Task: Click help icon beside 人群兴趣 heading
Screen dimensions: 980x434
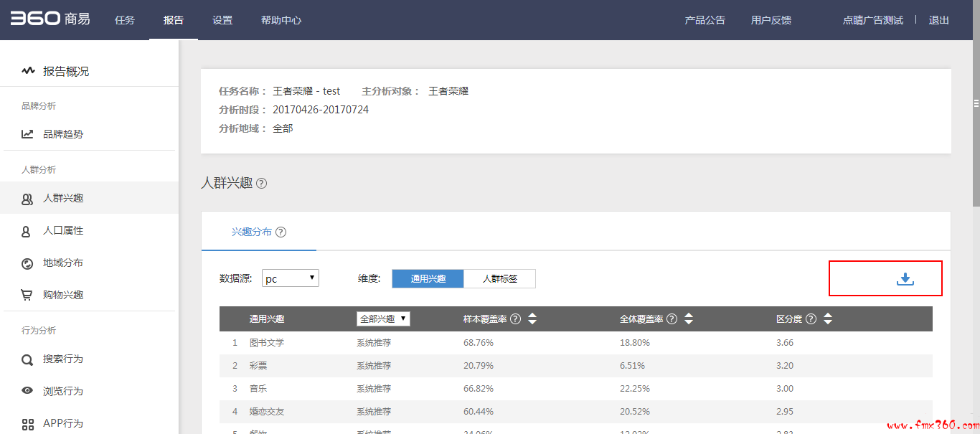Action: coord(261,183)
